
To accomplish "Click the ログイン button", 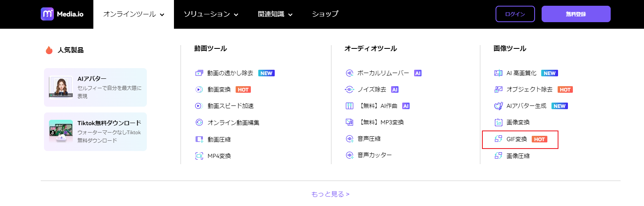I will [x=515, y=14].
